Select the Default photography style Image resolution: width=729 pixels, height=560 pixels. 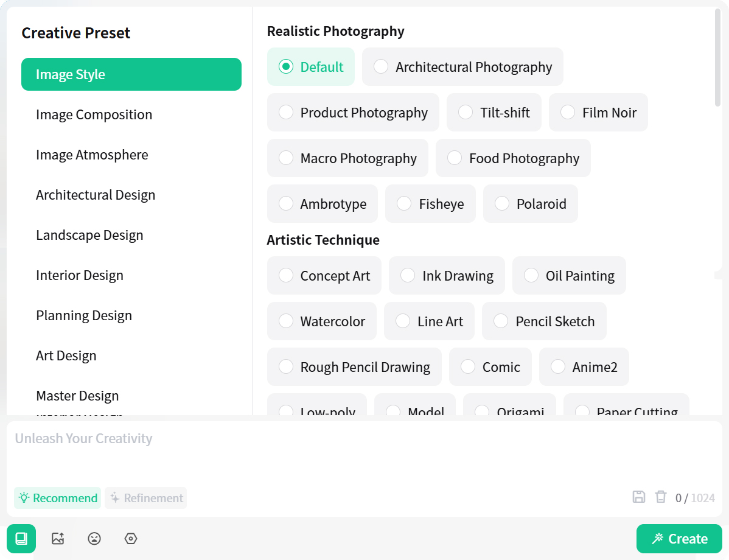point(286,67)
